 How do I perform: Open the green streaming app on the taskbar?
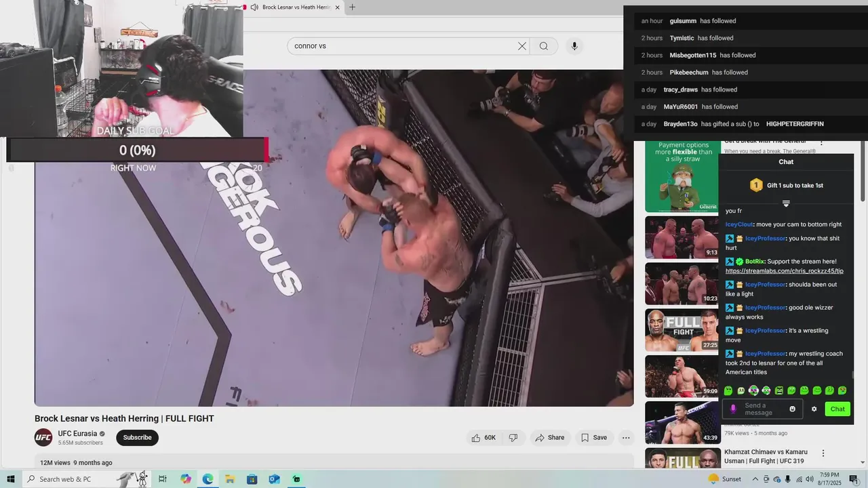pyautogui.click(x=296, y=479)
